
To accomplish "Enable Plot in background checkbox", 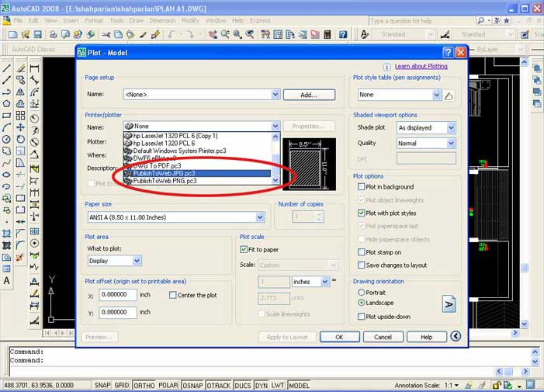I will pos(361,186).
